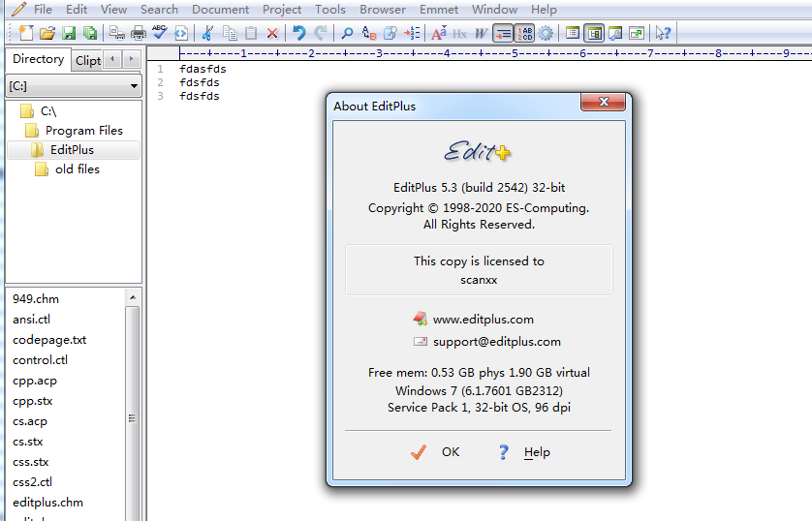The height and width of the screenshot is (521, 812).
Task: Select editplus.chm in the file list
Action: 47,502
